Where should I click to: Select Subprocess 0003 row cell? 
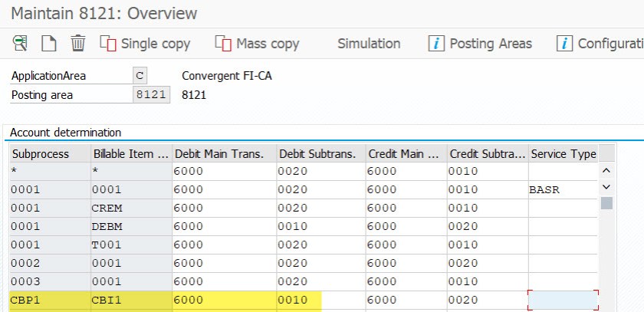(50, 281)
